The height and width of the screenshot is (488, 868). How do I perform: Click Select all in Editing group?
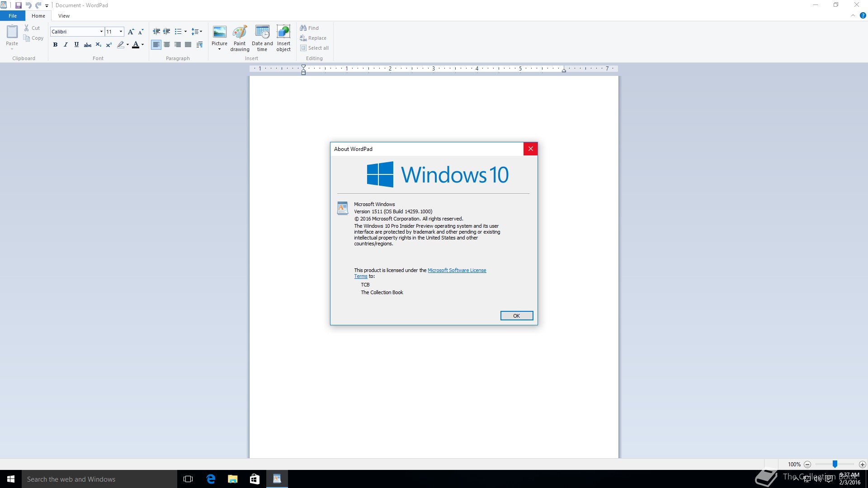[314, 48]
